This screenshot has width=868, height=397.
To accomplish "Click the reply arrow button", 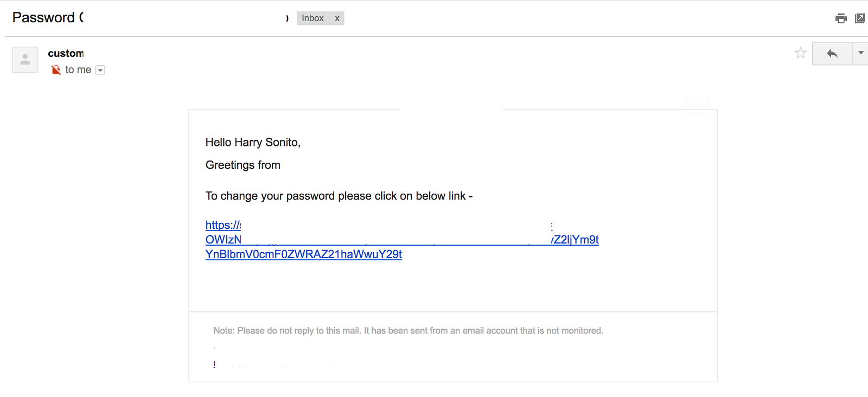I will click(832, 53).
